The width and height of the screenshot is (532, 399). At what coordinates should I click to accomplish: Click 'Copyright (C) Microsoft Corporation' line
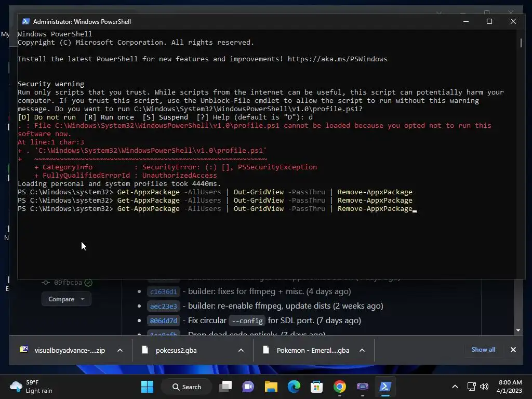pyautogui.click(x=136, y=43)
